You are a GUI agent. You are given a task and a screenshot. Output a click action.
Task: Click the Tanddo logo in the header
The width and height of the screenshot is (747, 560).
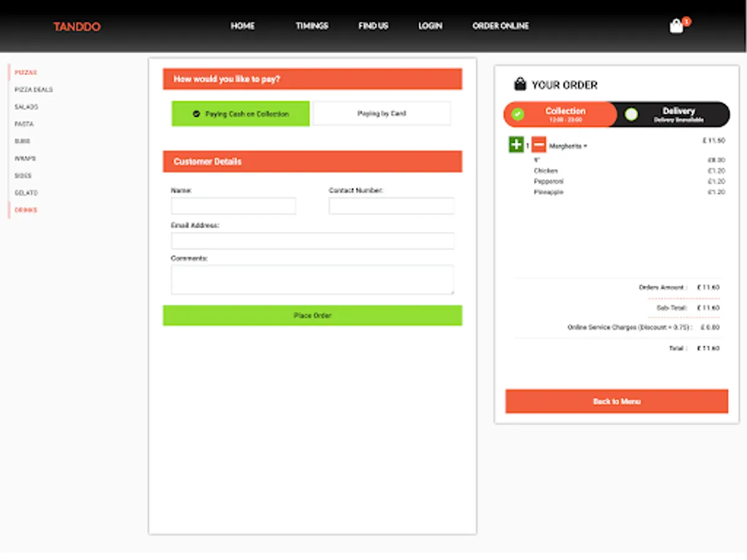tap(76, 27)
